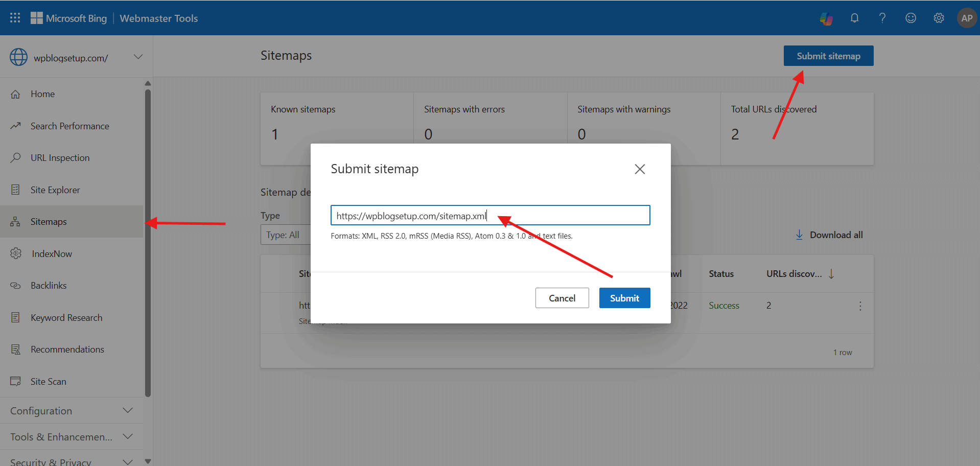980x466 pixels.
Task: Expand the wpblogsetup.com site selector
Action: coord(138,57)
